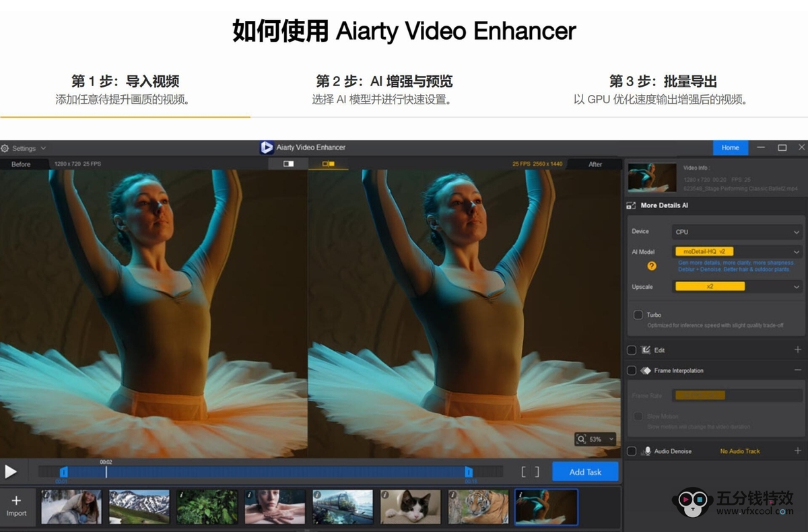808x532 pixels.
Task: Click the Frame Interpolation icon
Action: tap(646, 370)
